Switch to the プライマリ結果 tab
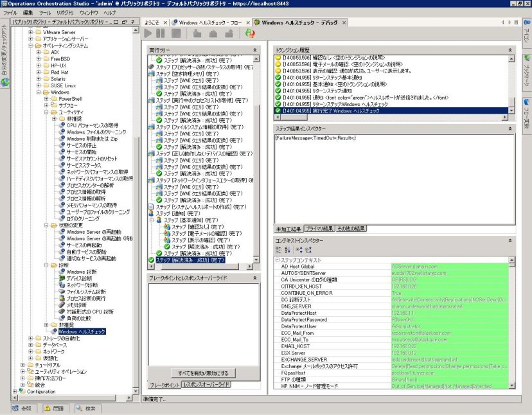The height and width of the screenshot is (415, 532). point(319,229)
